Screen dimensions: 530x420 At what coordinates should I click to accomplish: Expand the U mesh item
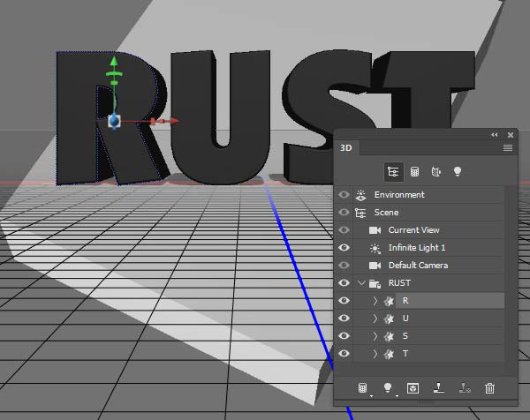pyautogui.click(x=375, y=319)
